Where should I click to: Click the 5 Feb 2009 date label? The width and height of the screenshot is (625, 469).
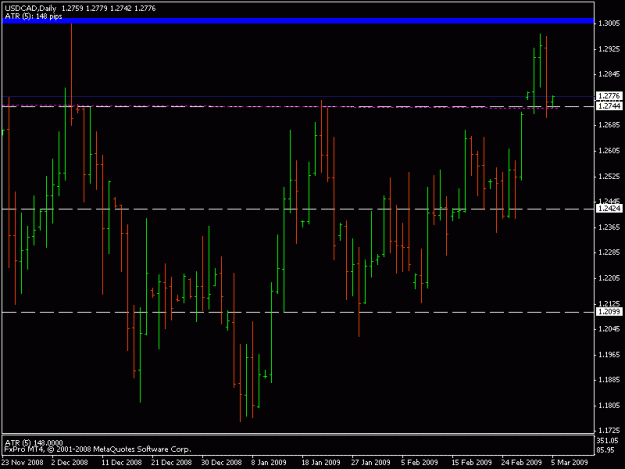coord(419,462)
